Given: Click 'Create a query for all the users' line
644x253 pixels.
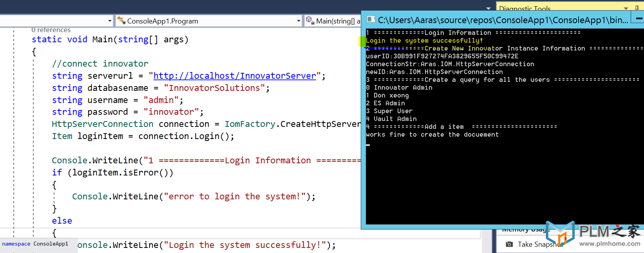Looking at the screenshot, I should (503, 80).
